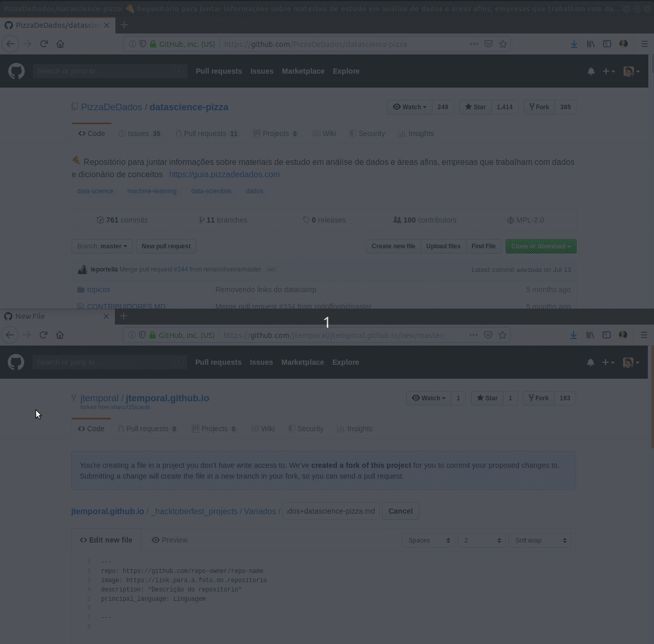Bookmark datascience-pizza page with star icon

(503, 44)
